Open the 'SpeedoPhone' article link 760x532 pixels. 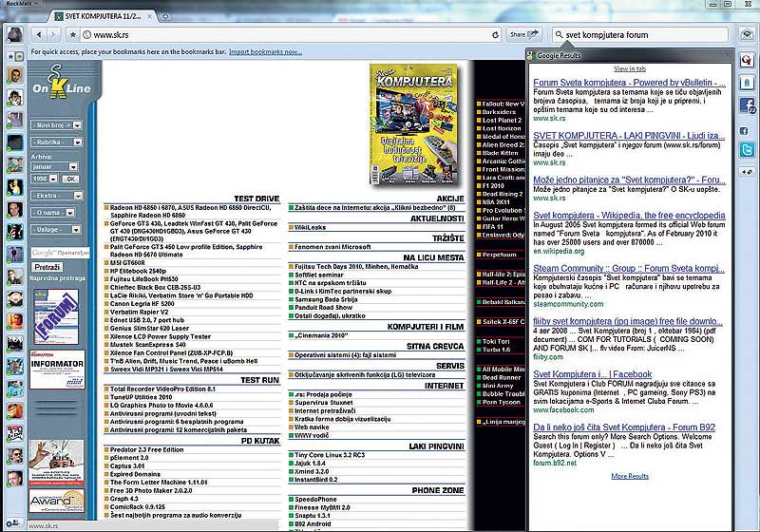point(315,500)
